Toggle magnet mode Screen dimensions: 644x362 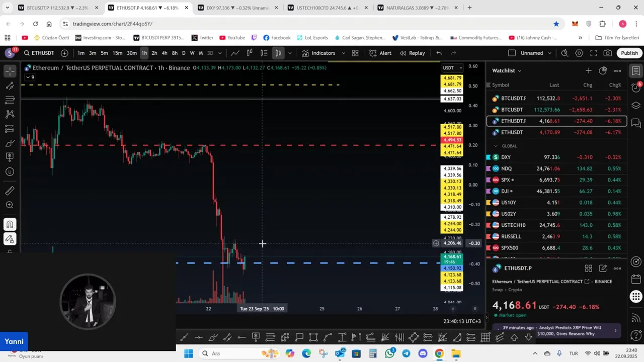pos(10,224)
